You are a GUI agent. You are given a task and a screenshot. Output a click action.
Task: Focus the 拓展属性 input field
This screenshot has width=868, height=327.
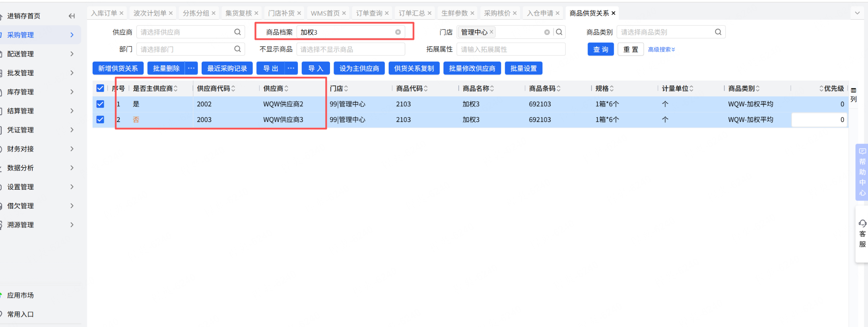[x=511, y=49]
